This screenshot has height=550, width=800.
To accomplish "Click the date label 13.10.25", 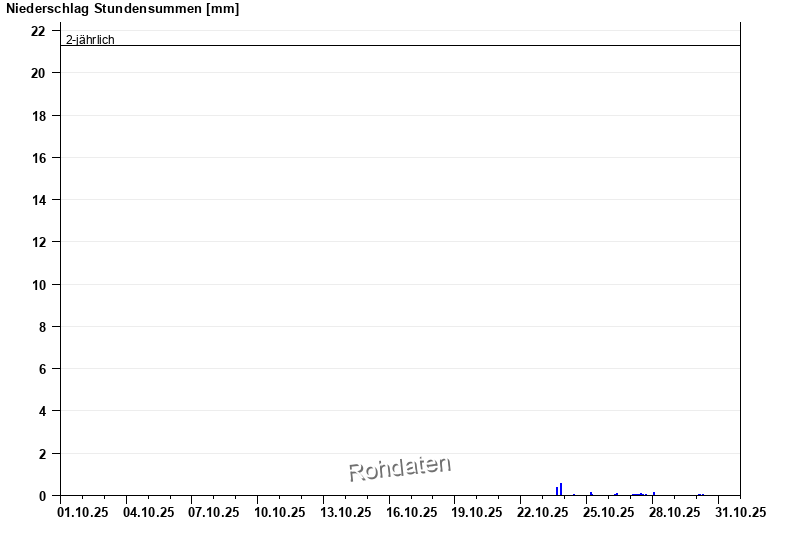I will click(x=345, y=512).
